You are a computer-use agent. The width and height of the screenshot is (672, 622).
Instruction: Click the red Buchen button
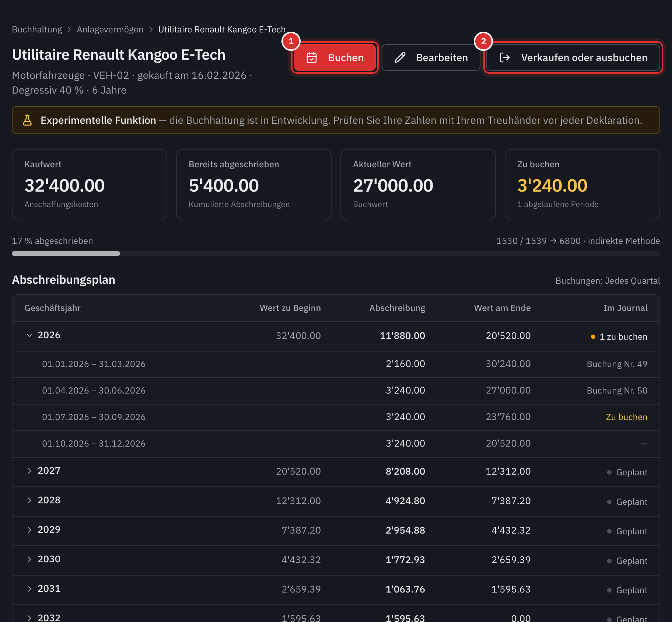pyautogui.click(x=335, y=57)
